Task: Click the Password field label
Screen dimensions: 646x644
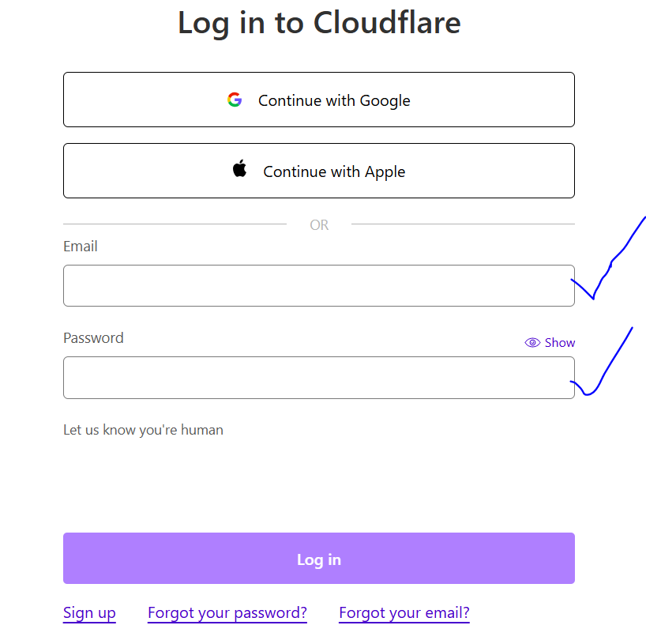Action: 93,337
